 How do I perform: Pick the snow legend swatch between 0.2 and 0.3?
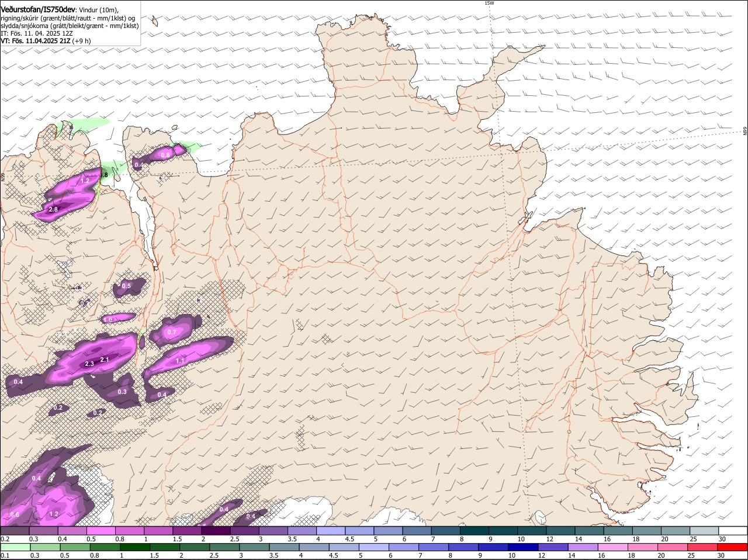pos(15,530)
